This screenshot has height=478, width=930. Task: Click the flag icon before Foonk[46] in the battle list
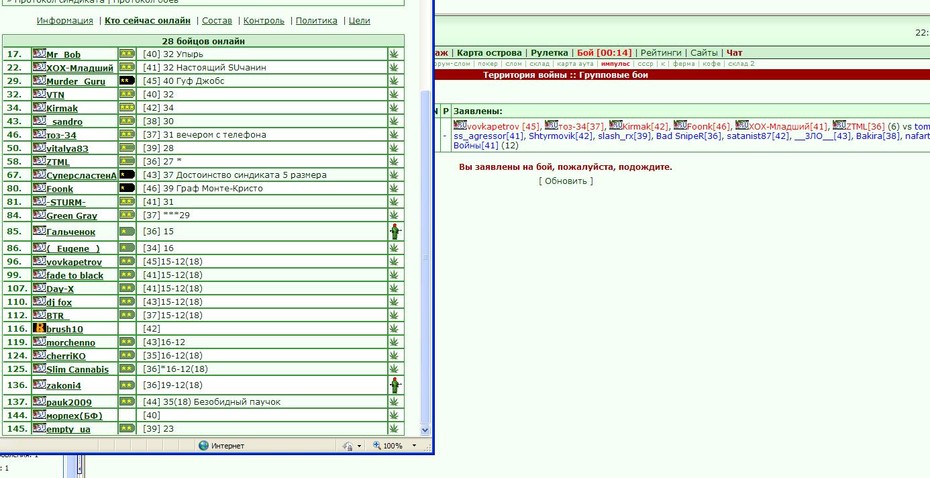pyautogui.click(x=680, y=125)
